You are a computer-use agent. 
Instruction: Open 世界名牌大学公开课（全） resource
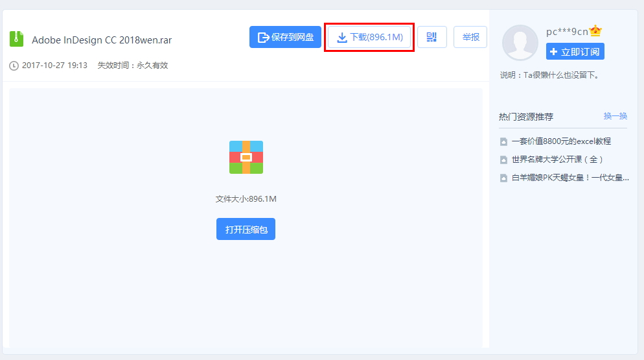tap(557, 159)
